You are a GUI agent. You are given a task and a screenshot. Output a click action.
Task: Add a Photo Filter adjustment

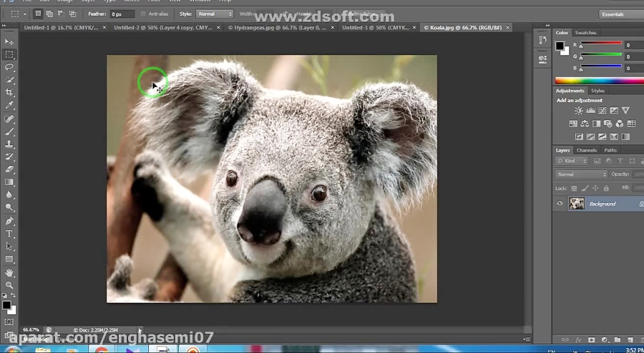point(608,124)
